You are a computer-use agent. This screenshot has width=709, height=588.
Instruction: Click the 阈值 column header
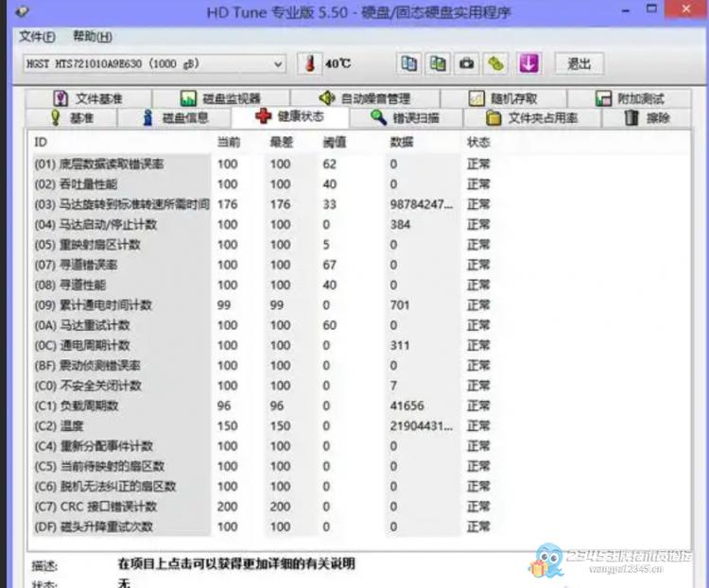click(x=335, y=142)
